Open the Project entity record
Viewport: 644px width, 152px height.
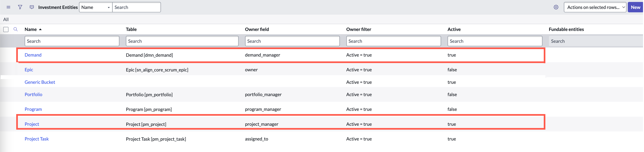(32, 124)
